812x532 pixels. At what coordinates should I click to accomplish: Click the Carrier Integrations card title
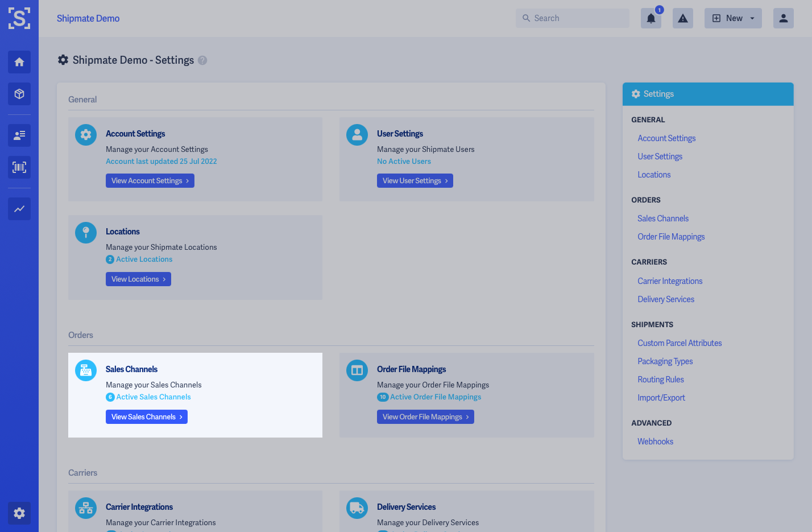139,507
